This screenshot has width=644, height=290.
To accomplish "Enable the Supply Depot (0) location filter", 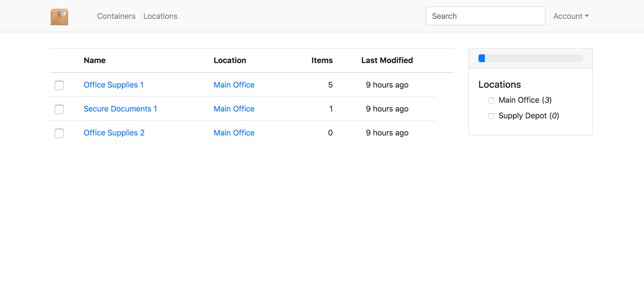I will tap(491, 116).
